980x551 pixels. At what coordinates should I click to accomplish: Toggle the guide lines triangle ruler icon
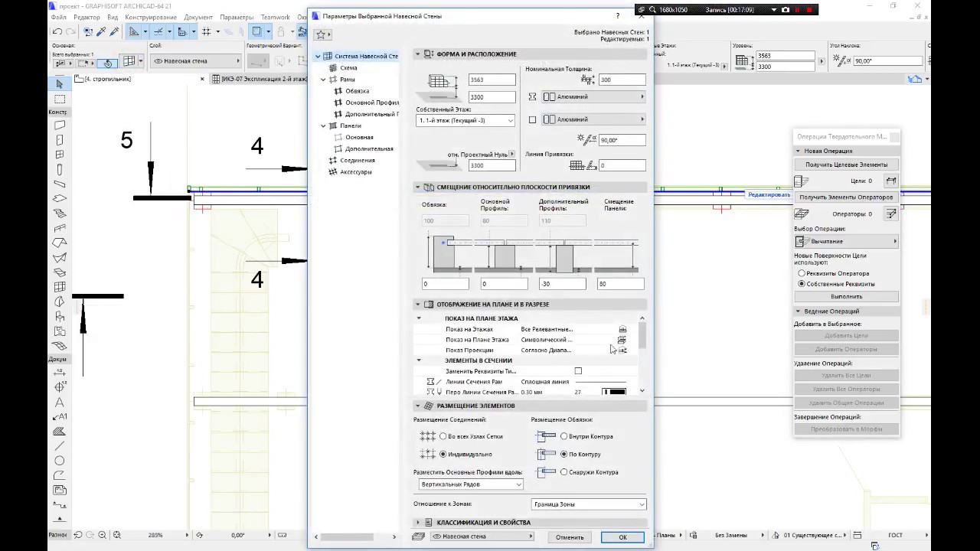134,31
